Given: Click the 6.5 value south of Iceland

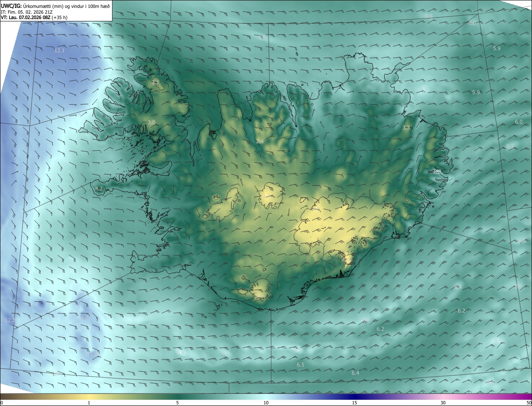Looking at the screenshot, I should tap(300, 365).
